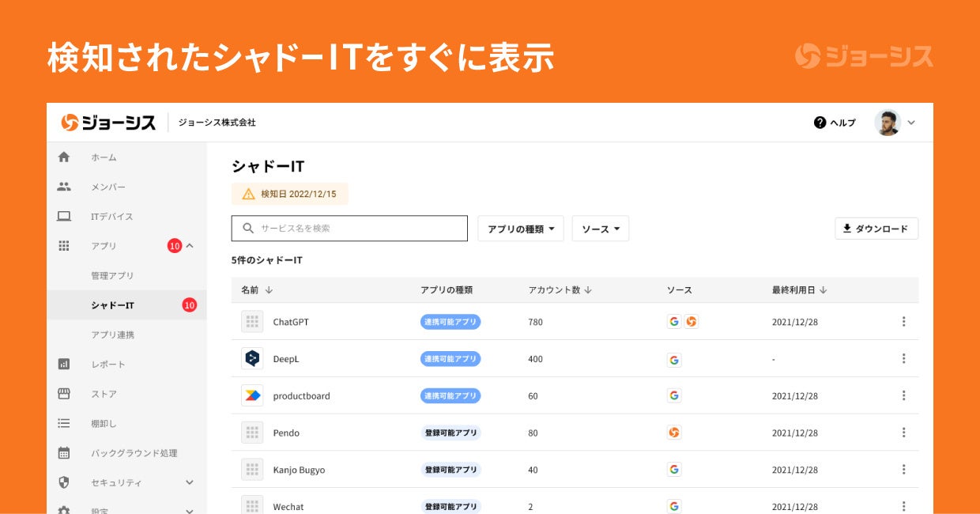The height and width of the screenshot is (514, 980).
Task: Open レポート in the sidebar
Action: pyautogui.click(x=108, y=365)
